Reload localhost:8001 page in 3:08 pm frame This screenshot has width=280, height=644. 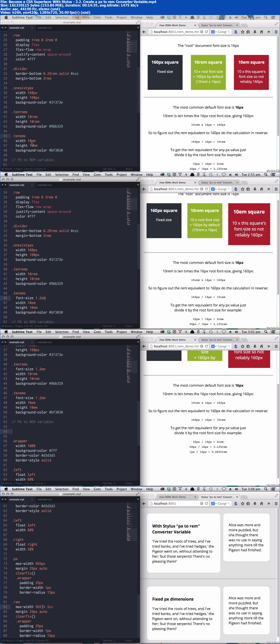pos(207,504)
